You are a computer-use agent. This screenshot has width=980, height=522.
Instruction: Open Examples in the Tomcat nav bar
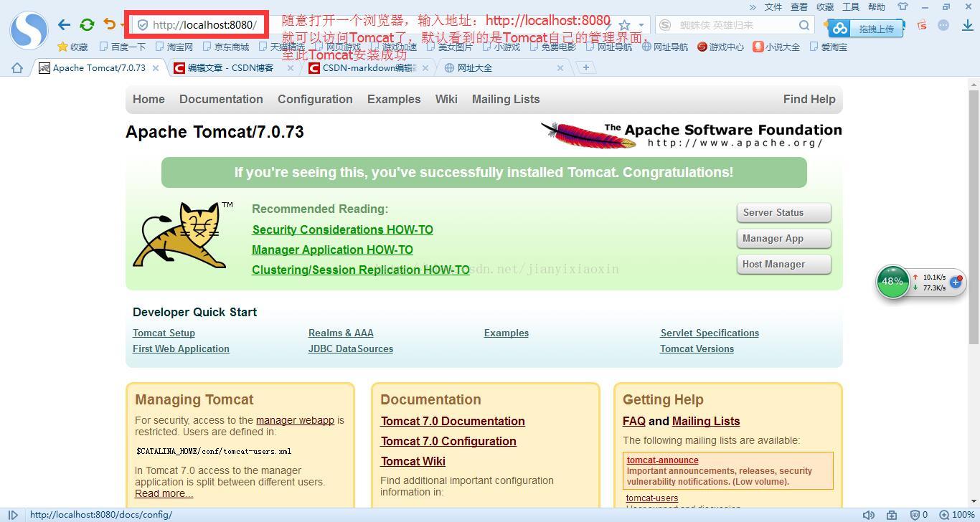tap(394, 99)
